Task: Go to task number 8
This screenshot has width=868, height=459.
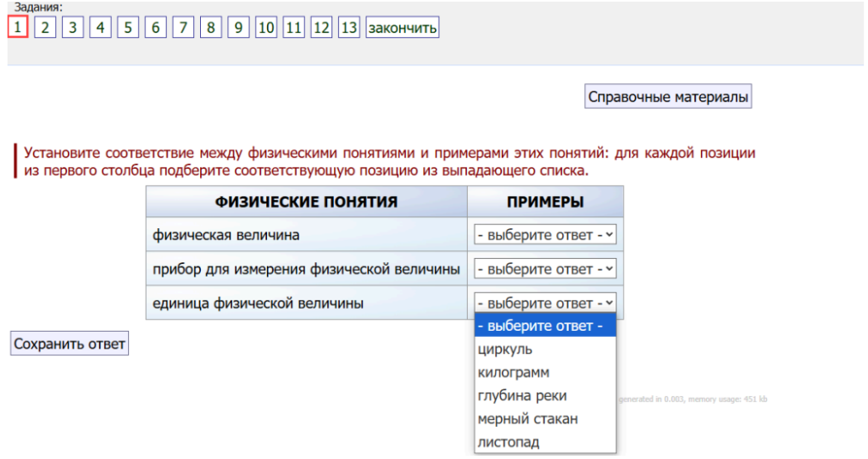Action: 211,28
